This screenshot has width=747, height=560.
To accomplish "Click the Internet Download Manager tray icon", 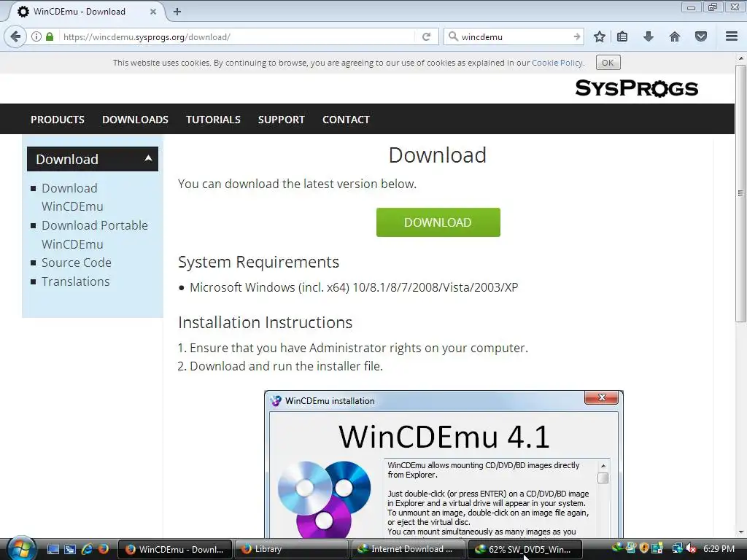I will point(617,548).
